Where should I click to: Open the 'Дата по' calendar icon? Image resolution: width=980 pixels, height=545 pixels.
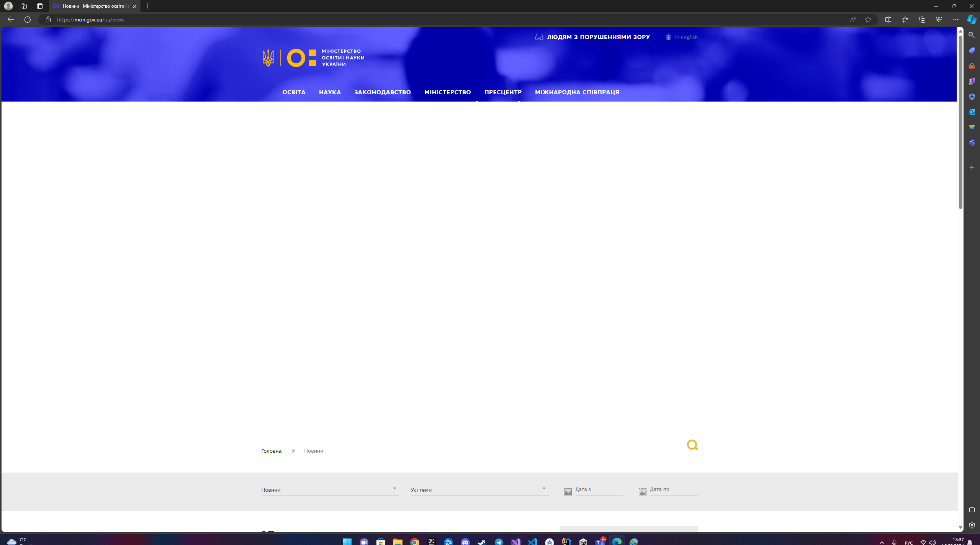point(642,491)
